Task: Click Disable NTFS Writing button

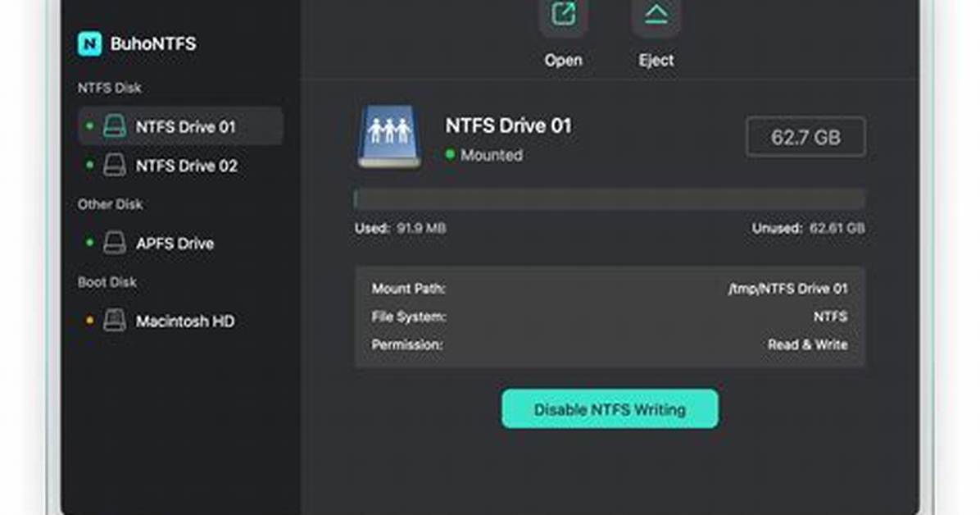Action: click(610, 409)
